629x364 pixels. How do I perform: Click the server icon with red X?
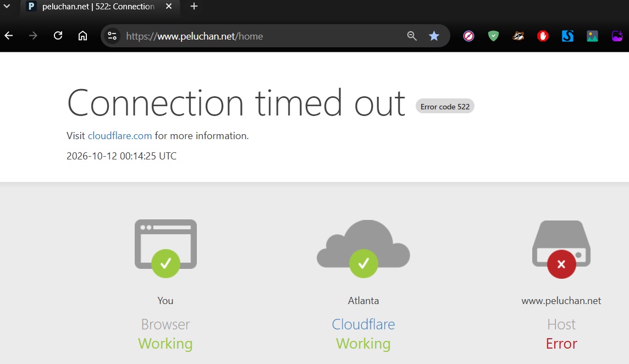tap(561, 249)
